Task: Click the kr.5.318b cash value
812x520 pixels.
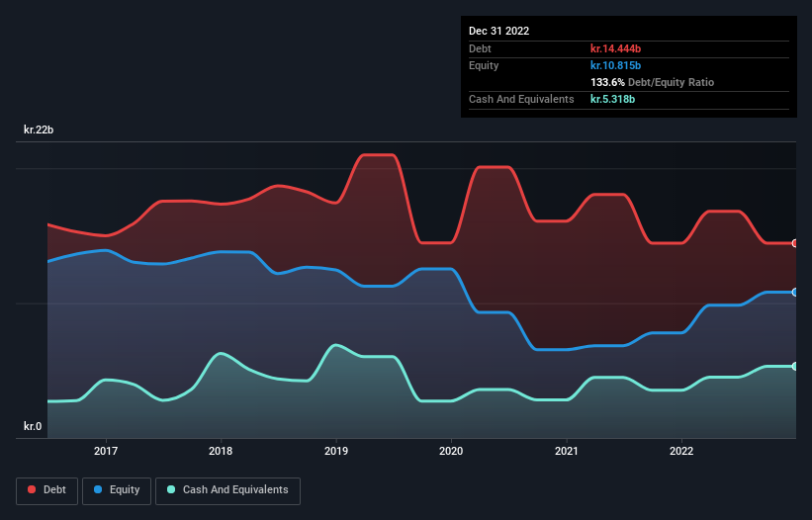Action: tap(612, 99)
